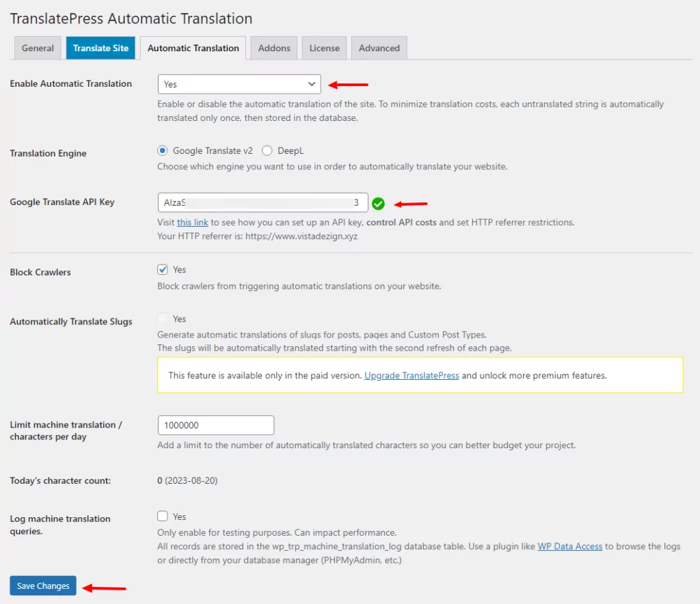Viewport: 700px width, 604px height.
Task: Click the Block Crawlers label
Action: click(40, 272)
